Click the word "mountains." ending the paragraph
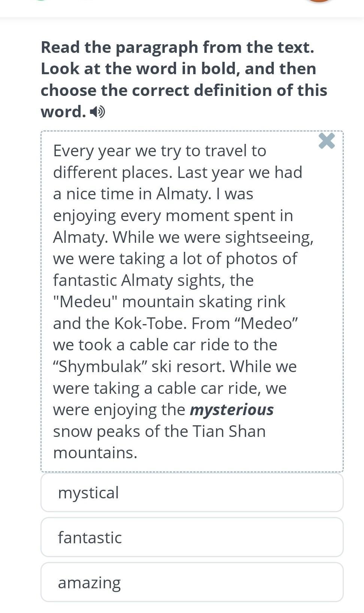364x613 pixels. tap(95, 452)
